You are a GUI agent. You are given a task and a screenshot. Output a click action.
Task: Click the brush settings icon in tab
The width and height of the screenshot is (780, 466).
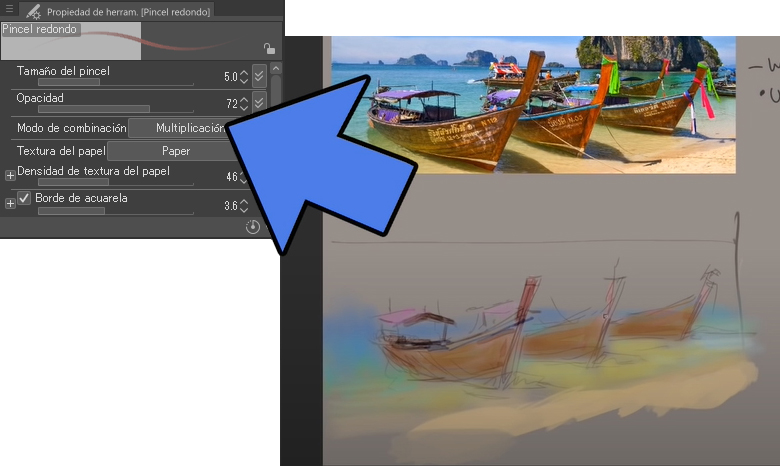click(33, 12)
